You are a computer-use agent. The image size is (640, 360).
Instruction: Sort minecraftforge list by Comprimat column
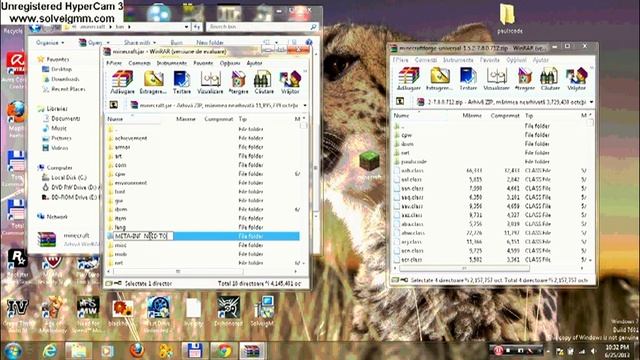[505, 116]
